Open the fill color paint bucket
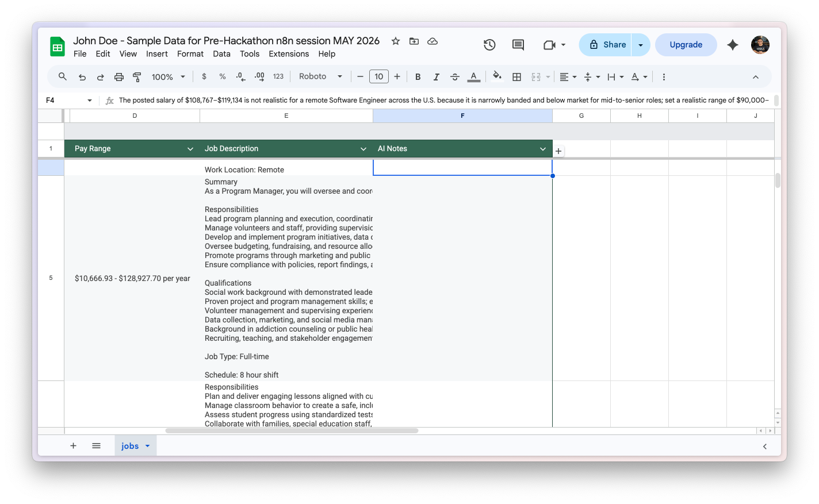The width and height of the screenshot is (819, 504). (497, 76)
